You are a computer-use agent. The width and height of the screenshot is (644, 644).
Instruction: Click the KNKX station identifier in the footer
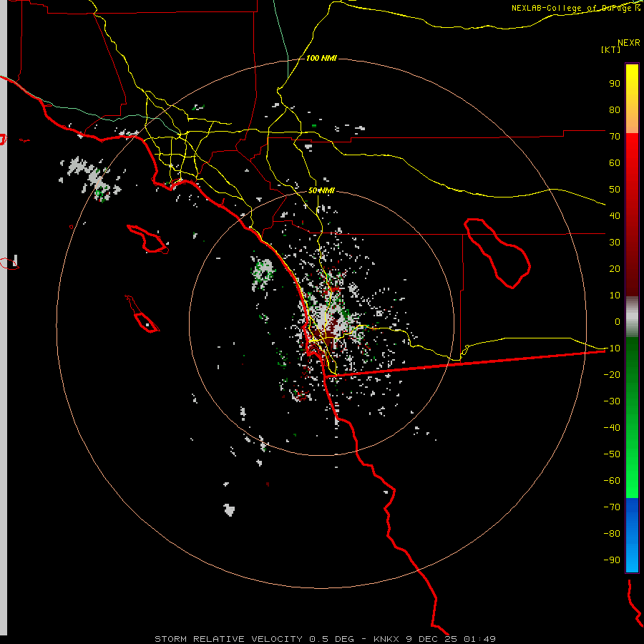[386, 639]
